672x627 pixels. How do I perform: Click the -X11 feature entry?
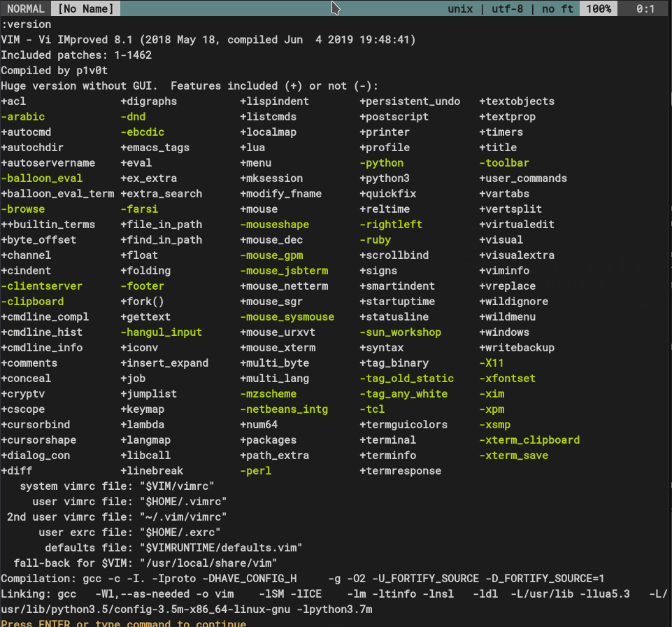(x=492, y=363)
